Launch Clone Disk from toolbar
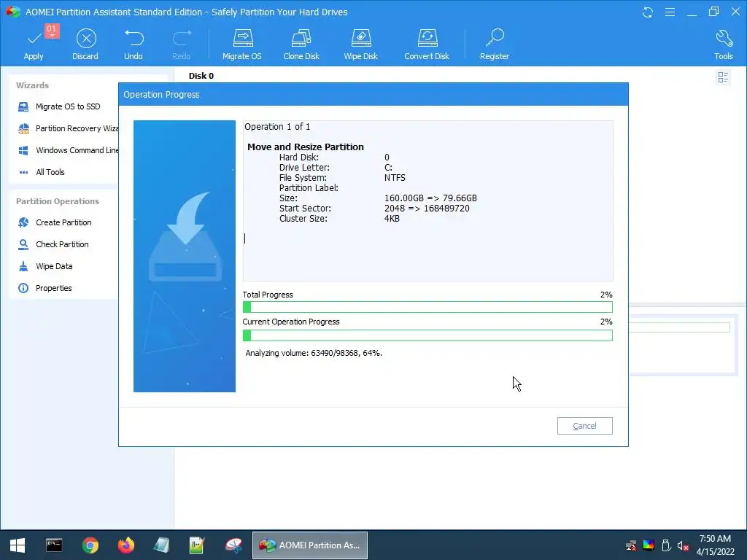This screenshot has height=560, width=747. click(x=301, y=44)
